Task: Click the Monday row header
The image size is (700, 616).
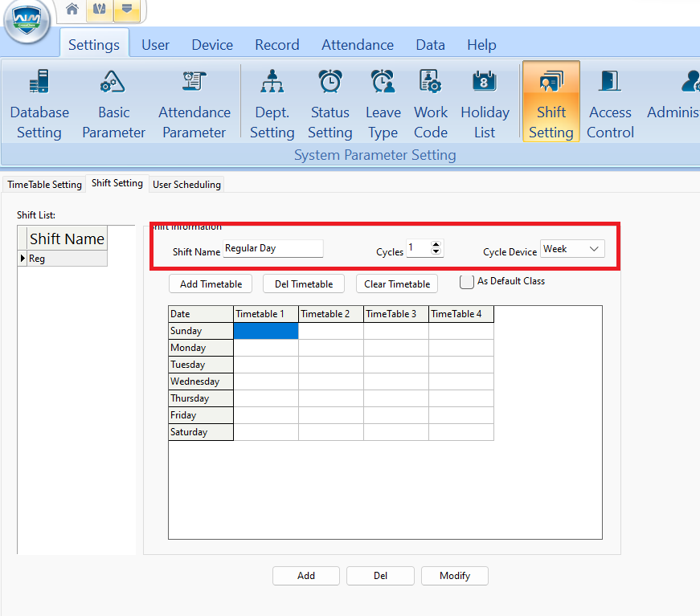Action: pyautogui.click(x=201, y=348)
